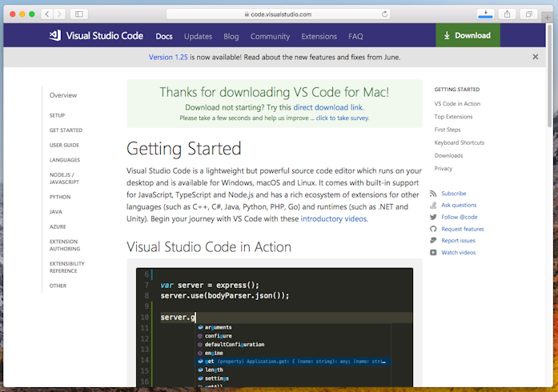Click the green Download button
Screen dimensions: 558x392
coord(468,35)
